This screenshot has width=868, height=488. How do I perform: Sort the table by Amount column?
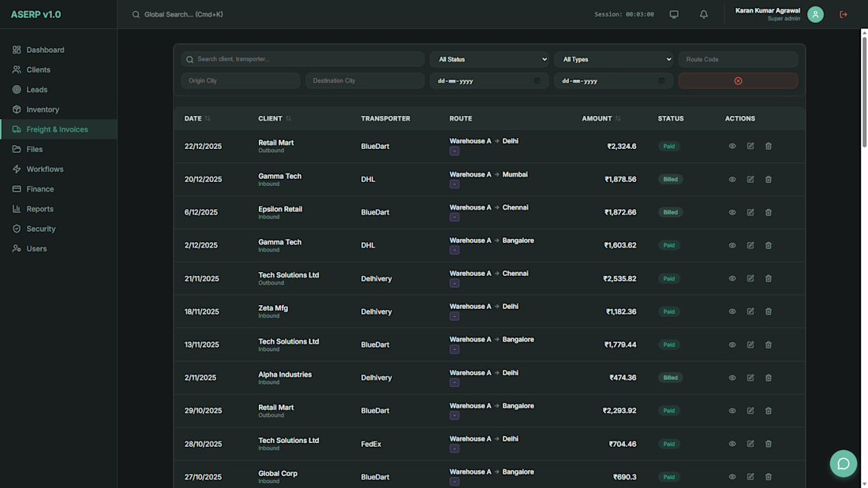(601, 118)
